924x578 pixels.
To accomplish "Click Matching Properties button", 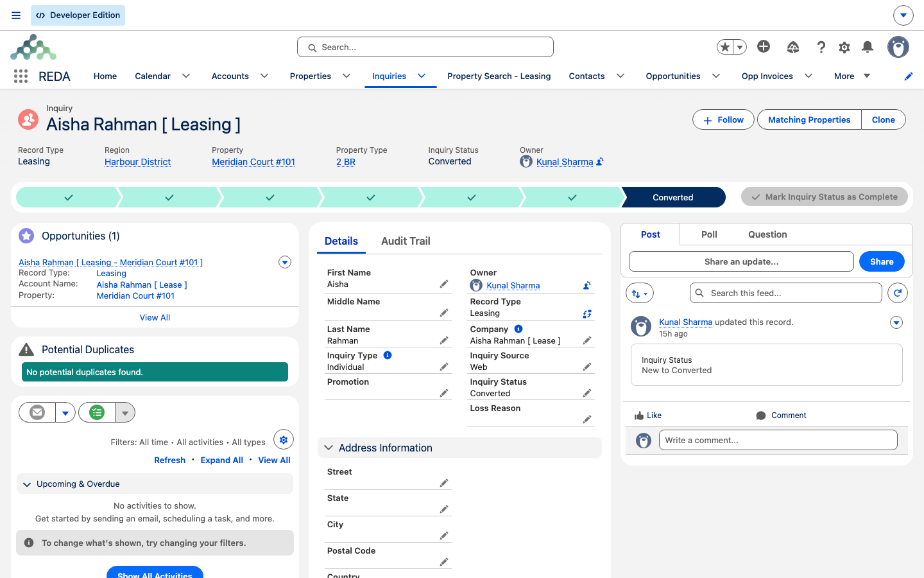I will pyautogui.click(x=809, y=119).
